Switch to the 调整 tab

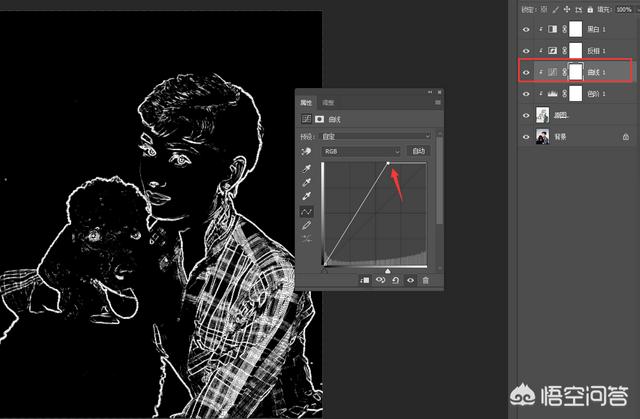coord(329,102)
